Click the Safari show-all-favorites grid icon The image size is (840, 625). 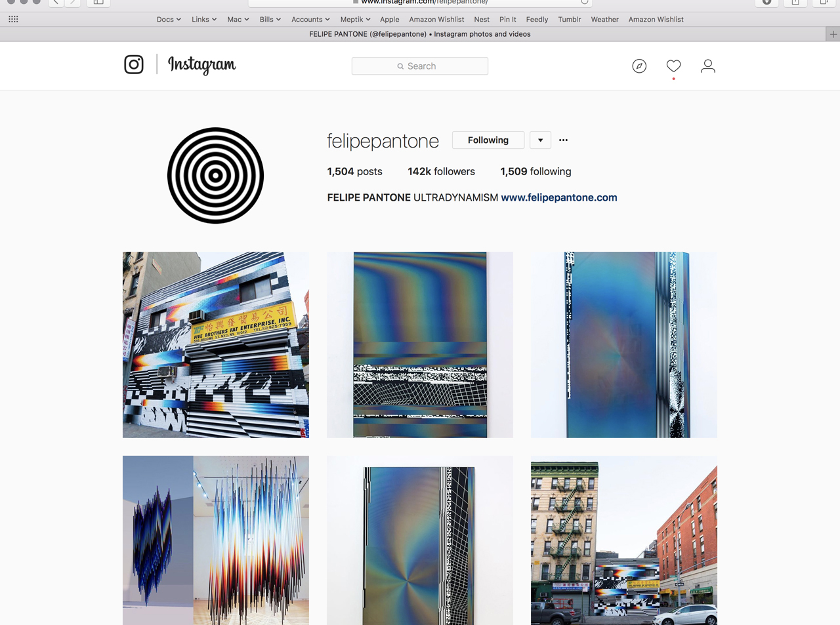pos(13,20)
